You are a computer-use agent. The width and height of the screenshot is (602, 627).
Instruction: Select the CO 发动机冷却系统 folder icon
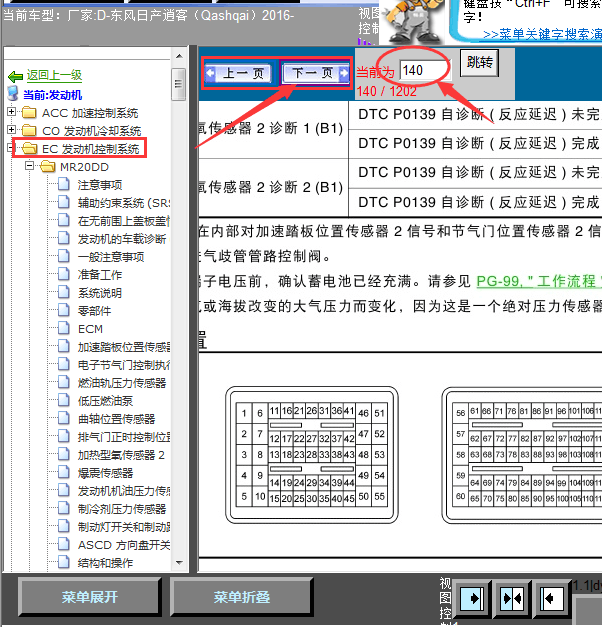29,130
